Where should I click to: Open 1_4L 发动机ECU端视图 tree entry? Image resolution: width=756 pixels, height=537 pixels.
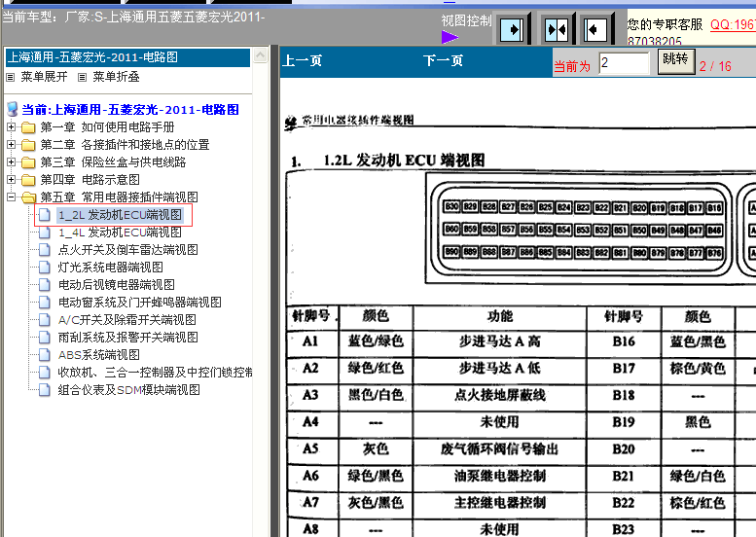tap(120, 233)
